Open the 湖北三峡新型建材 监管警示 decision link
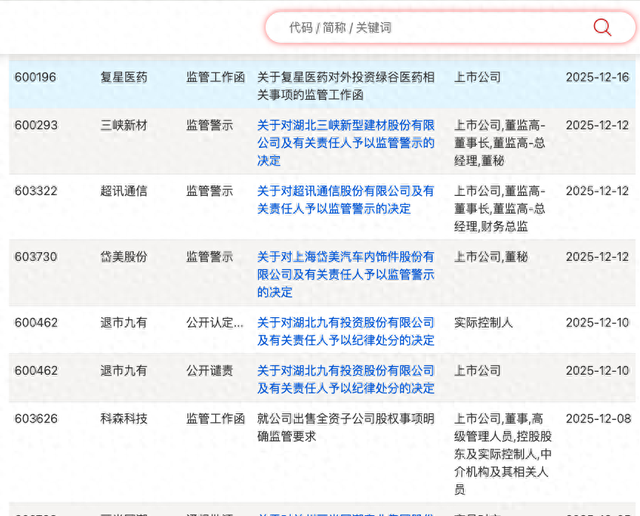640x516 pixels. (346, 143)
